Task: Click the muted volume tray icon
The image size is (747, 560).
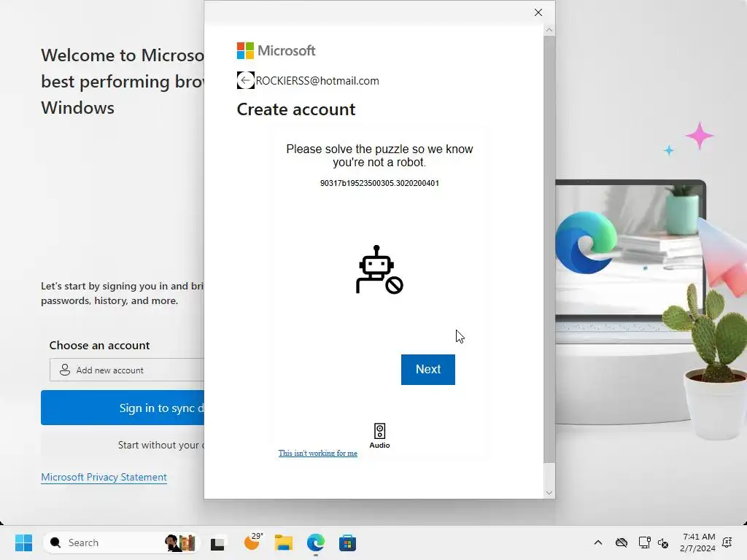Action: click(663, 542)
